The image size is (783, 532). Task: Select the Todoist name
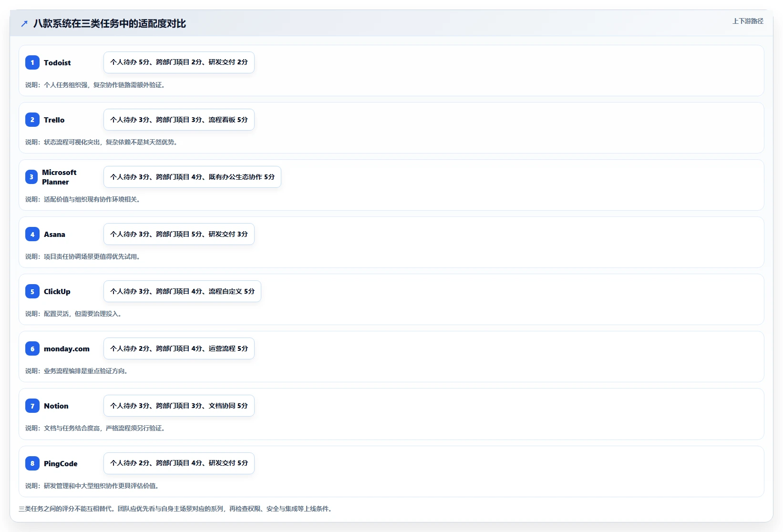tap(57, 62)
